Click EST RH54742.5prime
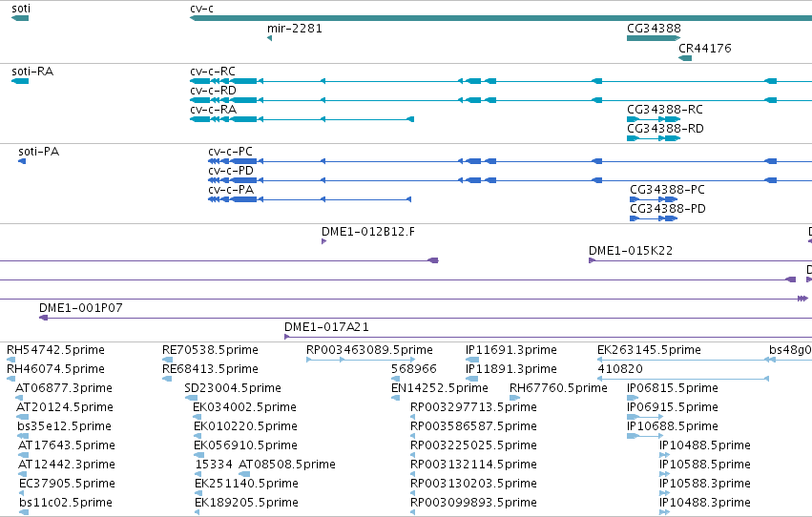 tap(56, 350)
